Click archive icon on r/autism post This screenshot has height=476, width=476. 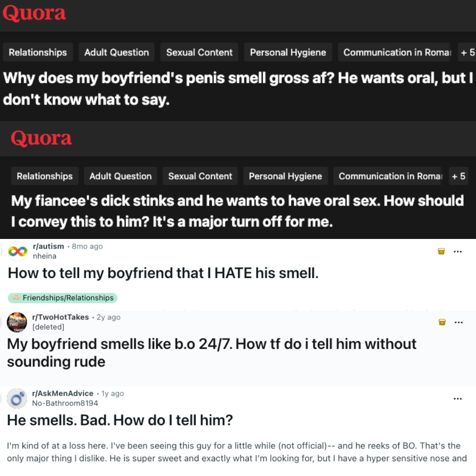(441, 251)
